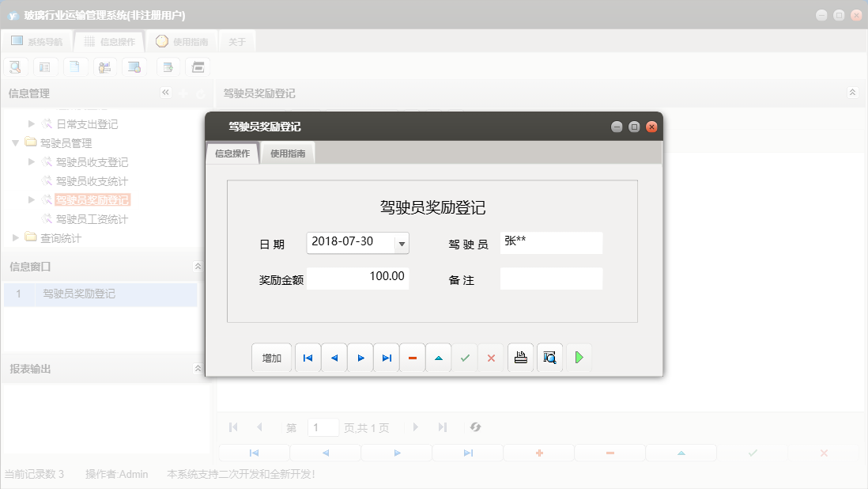Image resolution: width=868 pixels, height=489 pixels.
Task: Cancel editing with the red X icon
Action: point(491,357)
